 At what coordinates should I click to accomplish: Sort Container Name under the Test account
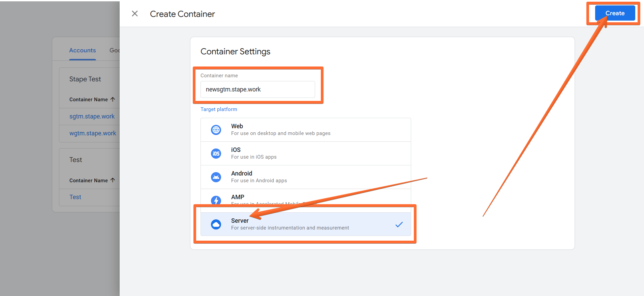click(x=92, y=181)
